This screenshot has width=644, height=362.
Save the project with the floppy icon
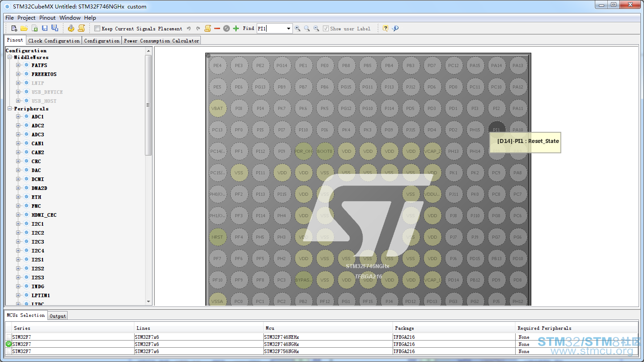pos(45,28)
